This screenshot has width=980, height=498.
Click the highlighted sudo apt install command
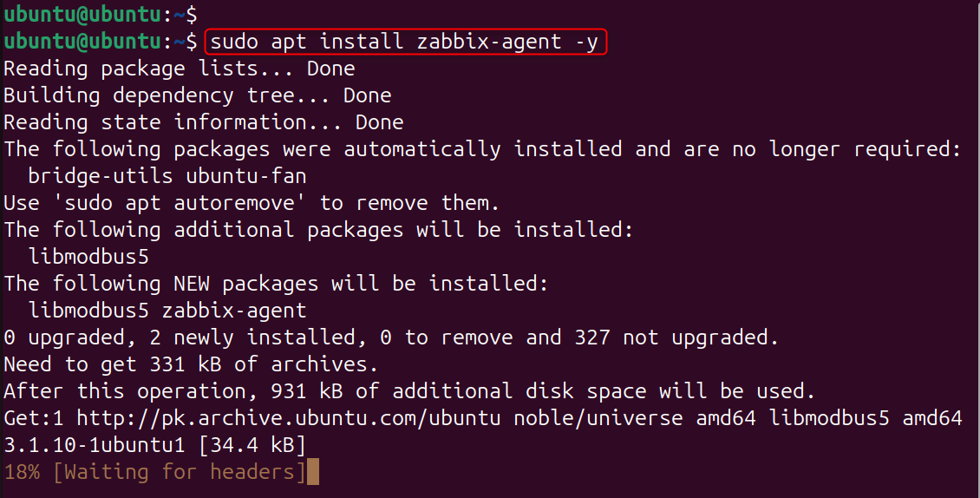pyautogui.click(x=404, y=41)
